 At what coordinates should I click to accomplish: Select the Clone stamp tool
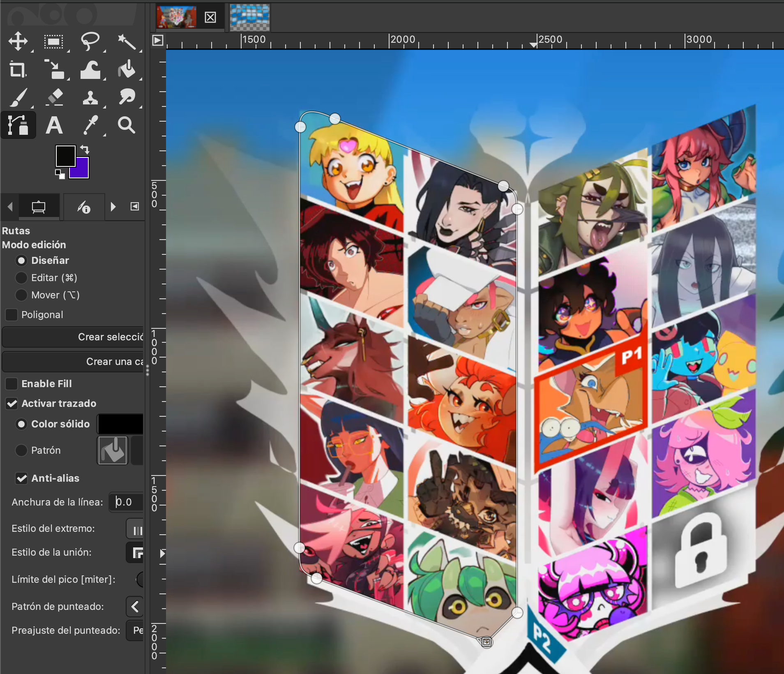coord(90,97)
